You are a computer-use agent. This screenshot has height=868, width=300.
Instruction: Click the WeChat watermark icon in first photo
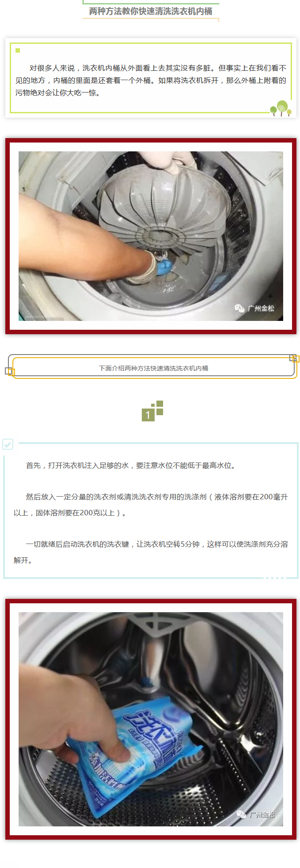click(x=240, y=308)
